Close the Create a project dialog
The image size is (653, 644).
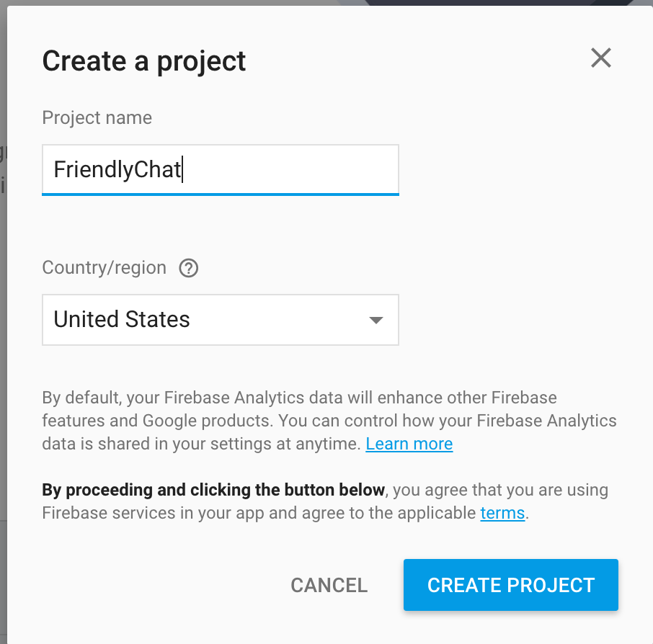(600, 58)
